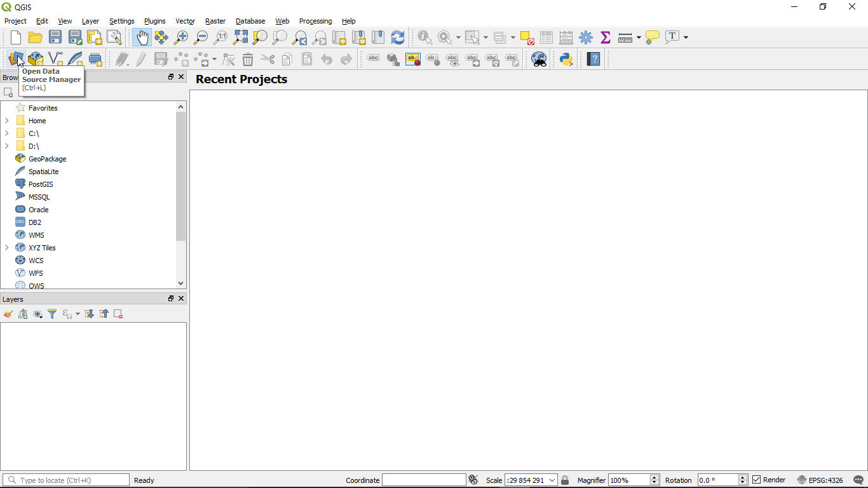This screenshot has height=488, width=868.
Task: Close the Layers panel
Action: pyautogui.click(x=181, y=299)
